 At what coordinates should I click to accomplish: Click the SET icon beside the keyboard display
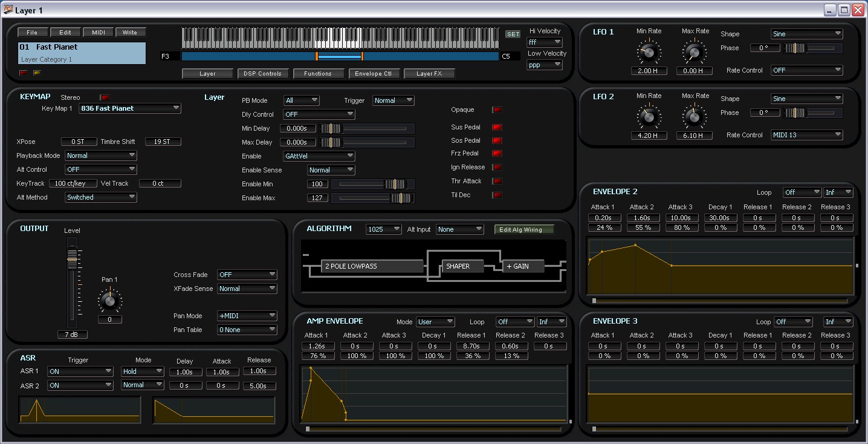click(x=513, y=34)
